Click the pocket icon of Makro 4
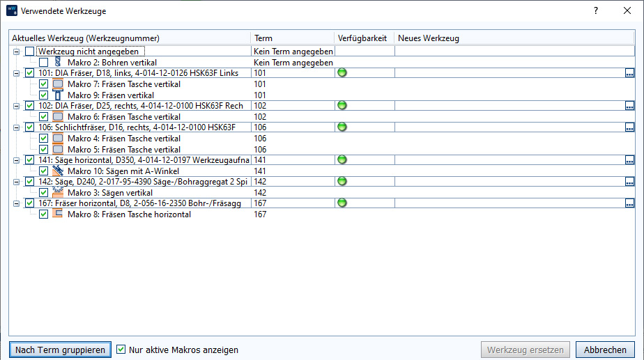Image resolution: width=644 pixels, height=360 pixels. coord(58,139)
